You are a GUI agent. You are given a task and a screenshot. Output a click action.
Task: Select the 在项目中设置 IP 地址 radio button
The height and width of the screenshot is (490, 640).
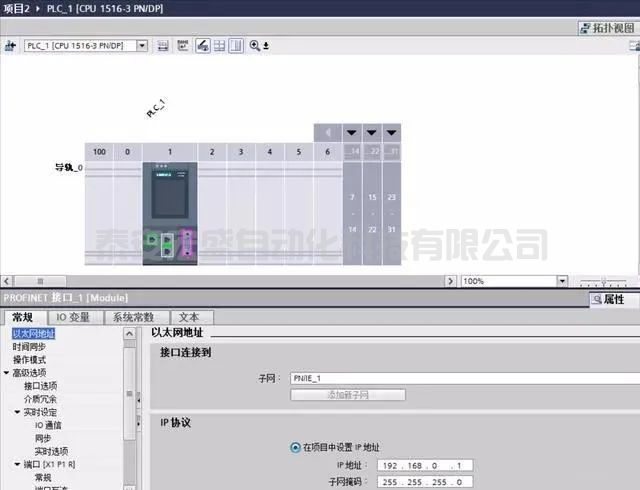[295, 447]
